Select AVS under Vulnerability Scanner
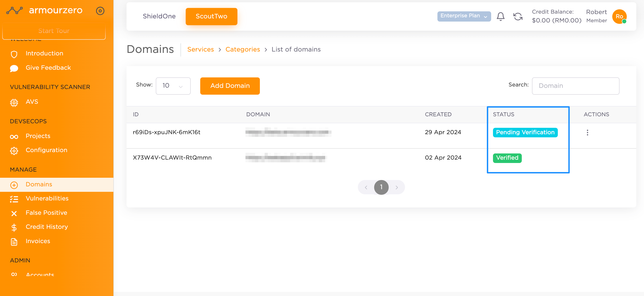Image resolution: width=644 pixels, height=296 pixels. (32, 102)
